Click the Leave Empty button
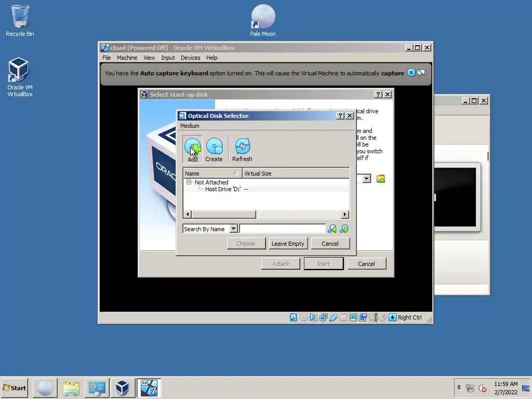 pos(288,244)
